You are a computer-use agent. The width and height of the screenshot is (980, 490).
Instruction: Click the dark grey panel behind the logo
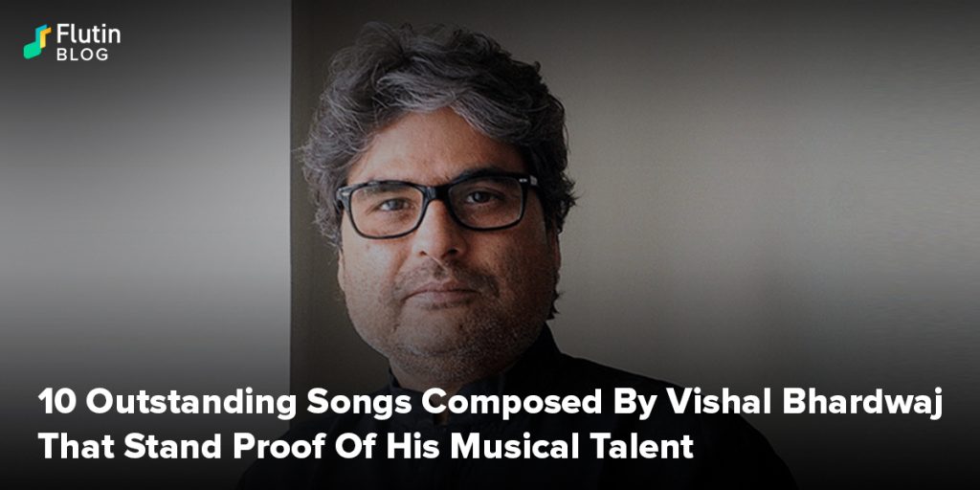pos(145,188)
